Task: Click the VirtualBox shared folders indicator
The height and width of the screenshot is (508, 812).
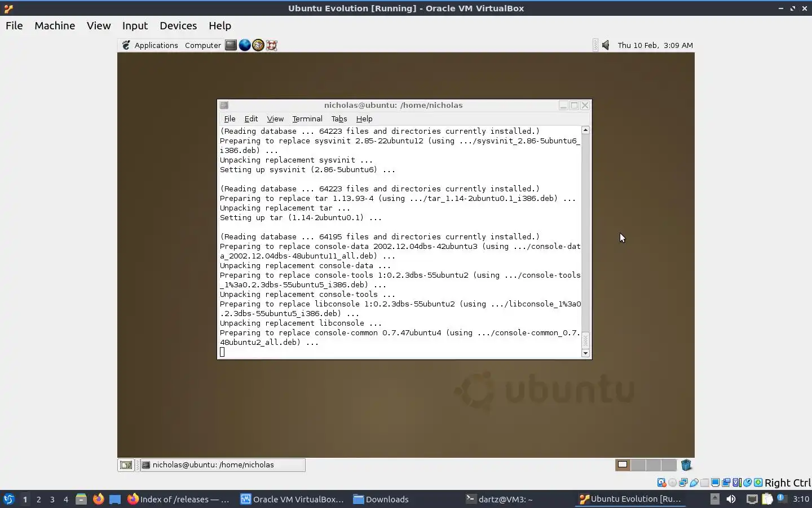Action: click(x=704, y=483)
